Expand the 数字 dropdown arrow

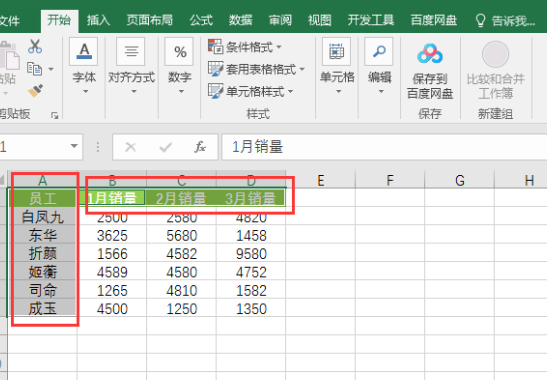pos(181,91)
